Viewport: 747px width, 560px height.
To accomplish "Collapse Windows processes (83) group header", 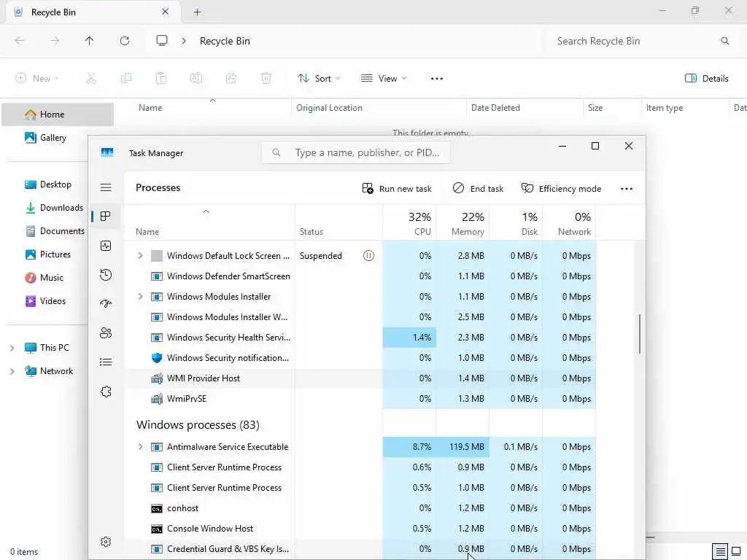I will coord(198,425).
